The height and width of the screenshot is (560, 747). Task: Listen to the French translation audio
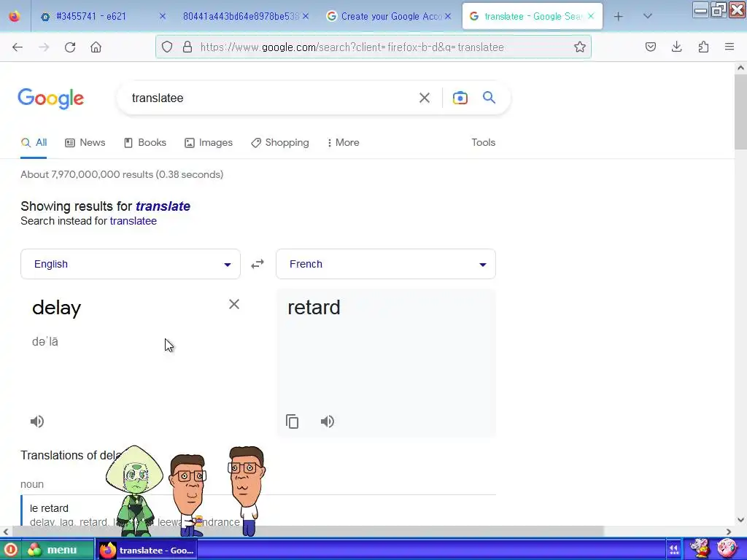[328, 421]
